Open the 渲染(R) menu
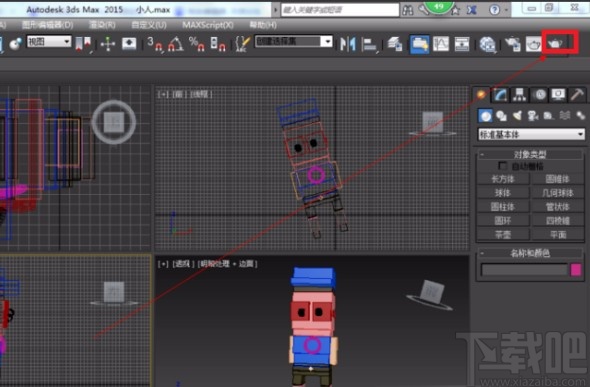The width and height of the screenshot is (590, 387). click(102, 25)
